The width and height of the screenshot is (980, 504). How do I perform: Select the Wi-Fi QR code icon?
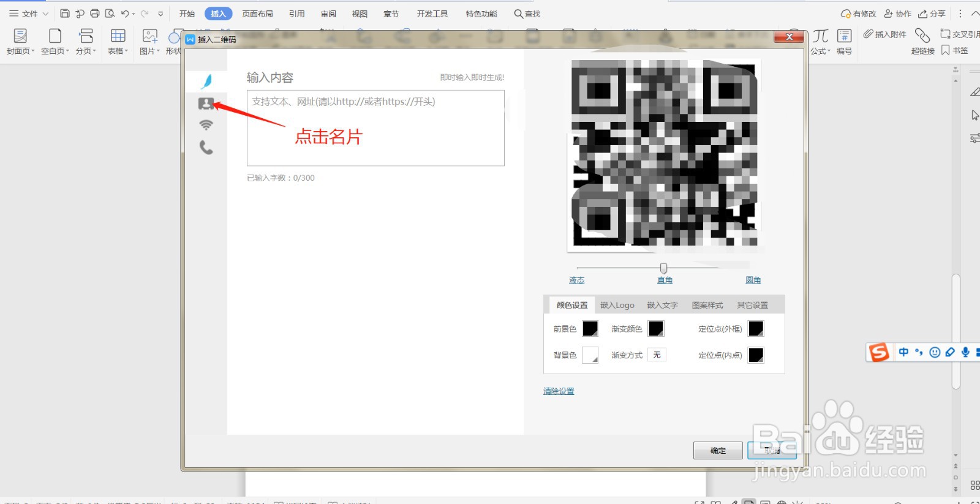pos(206,126)
